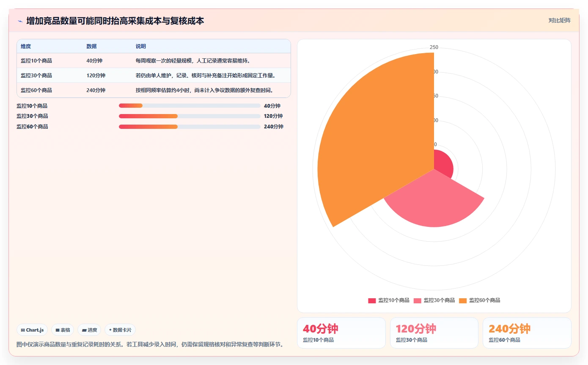Click the 对比矩阵 label in header

[x=559, y=20]
